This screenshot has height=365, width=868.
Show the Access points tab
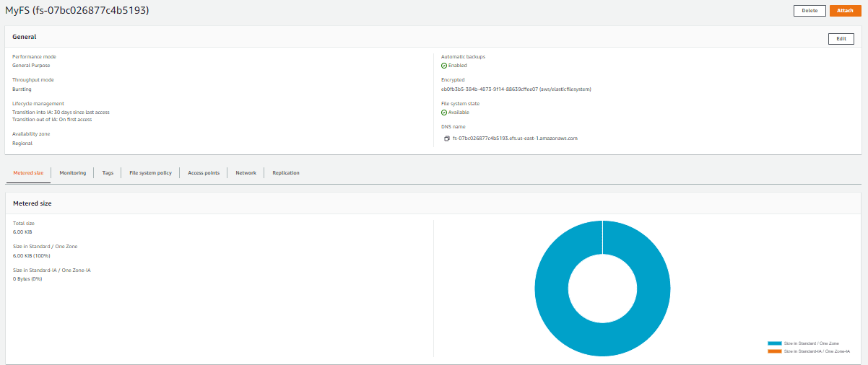coord(204,173)
